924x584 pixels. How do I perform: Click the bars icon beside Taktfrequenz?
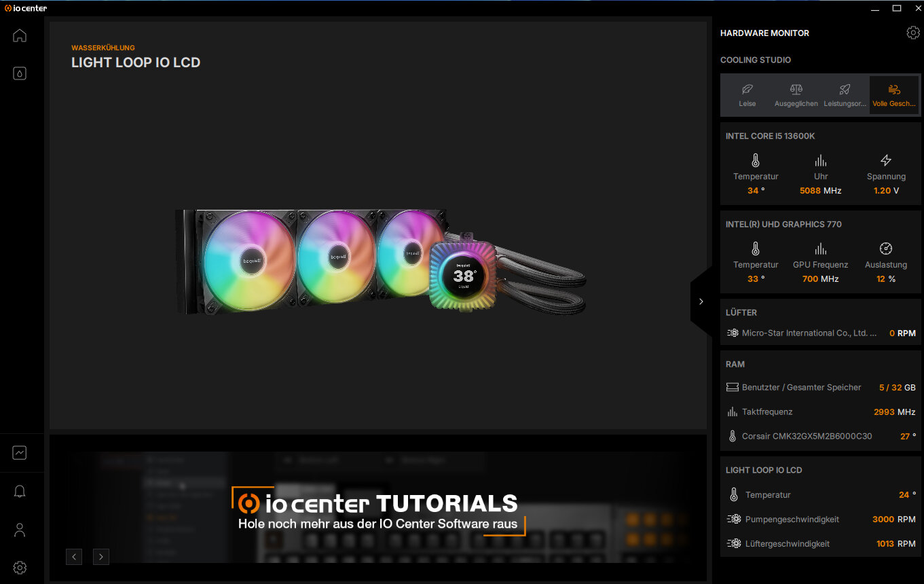click(x=733, y=412)
